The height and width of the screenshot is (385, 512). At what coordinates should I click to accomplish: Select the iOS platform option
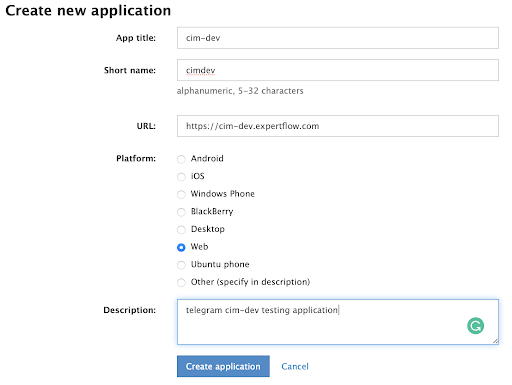click(x=181, y=177)
